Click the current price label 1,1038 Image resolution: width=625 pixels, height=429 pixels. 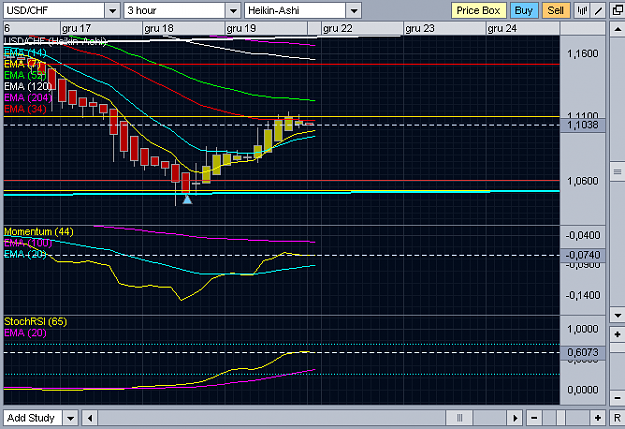[583, 125]
